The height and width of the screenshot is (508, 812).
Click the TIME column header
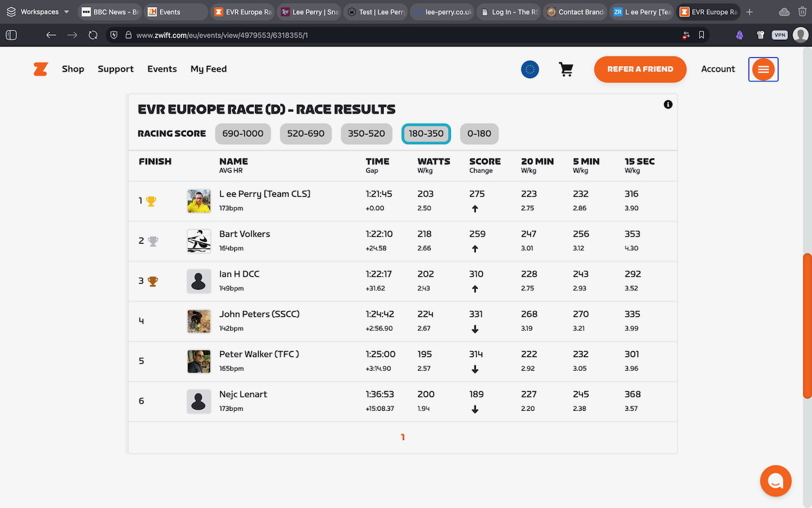[x=377, y=162]
